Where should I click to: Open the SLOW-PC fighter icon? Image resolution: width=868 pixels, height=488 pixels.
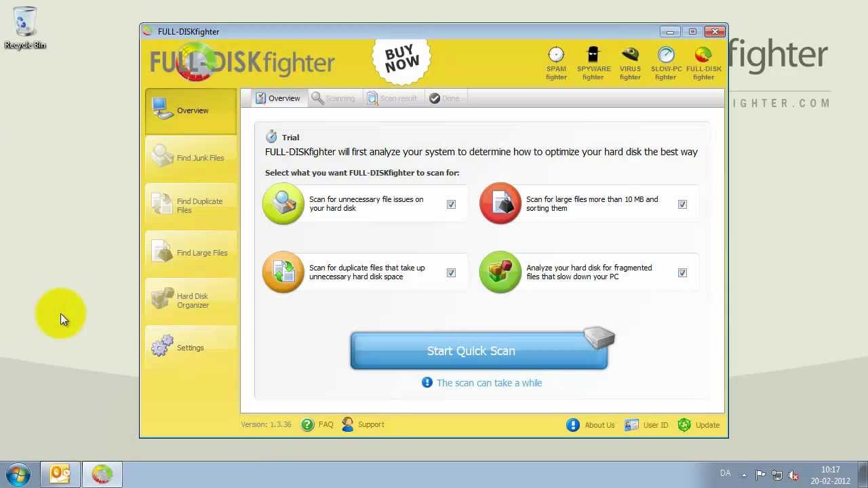click(666, 63)
